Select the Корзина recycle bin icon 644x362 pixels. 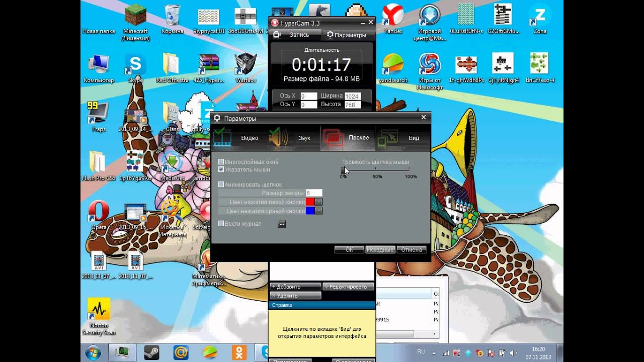point(173,20)
